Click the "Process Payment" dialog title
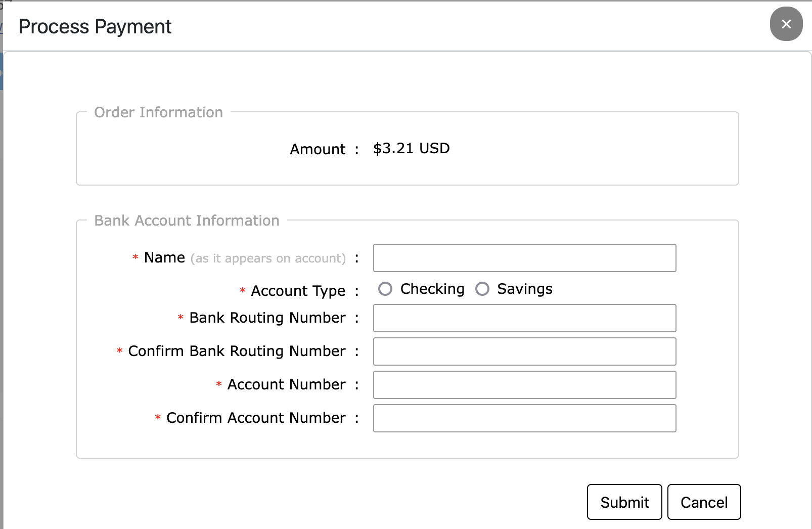This screenshot has height=529, width=812. (x=95, y=26)
